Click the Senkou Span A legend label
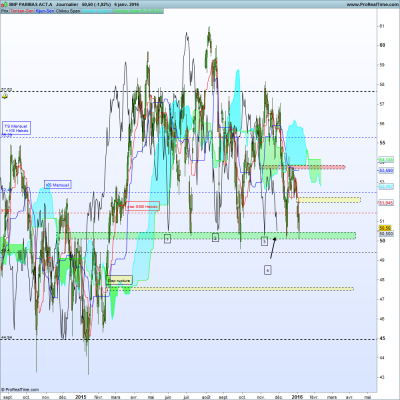Screen dimensions: 400x400 click(x=97, y=11)
